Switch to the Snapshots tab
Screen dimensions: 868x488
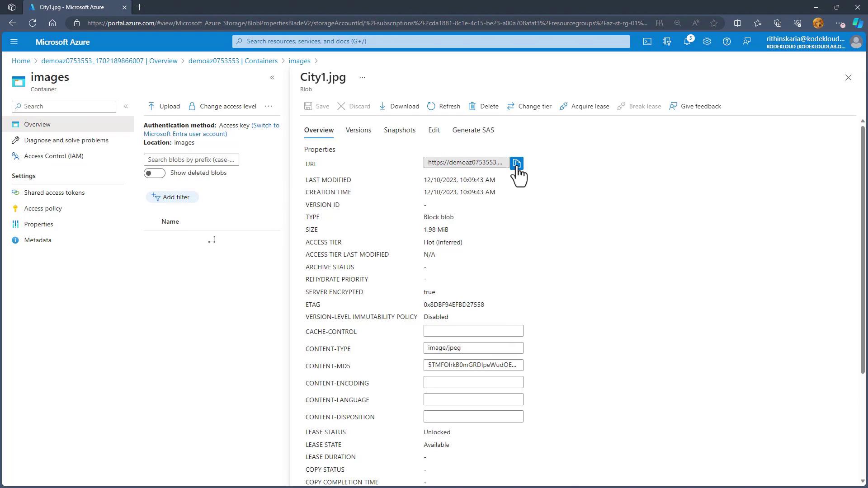(399, 130)
